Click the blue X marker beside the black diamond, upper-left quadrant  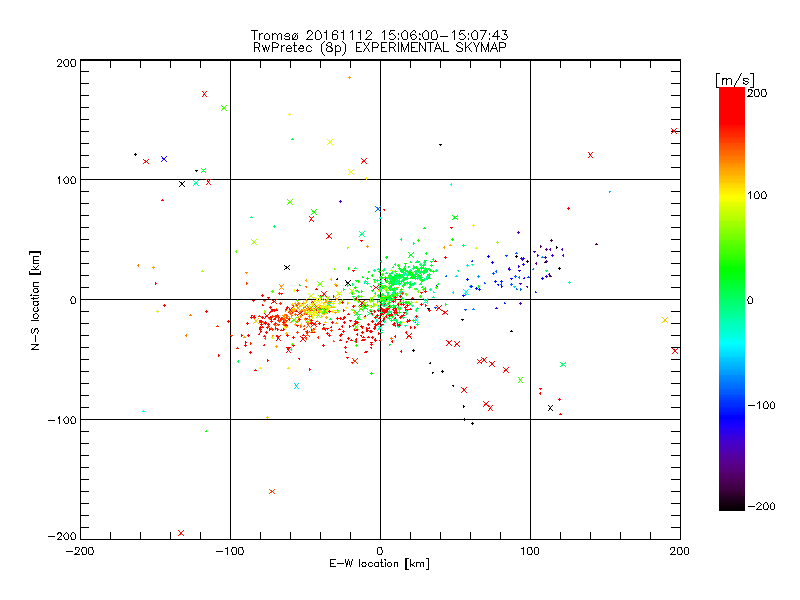(x=164, y=159)
